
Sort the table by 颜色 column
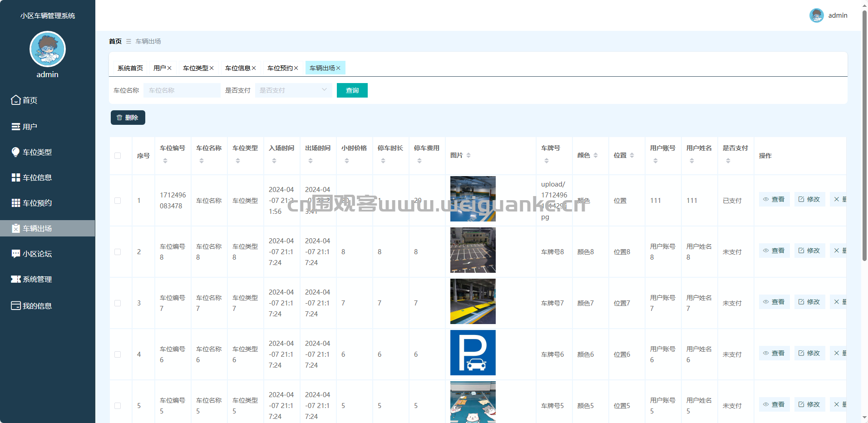[596, 155]
